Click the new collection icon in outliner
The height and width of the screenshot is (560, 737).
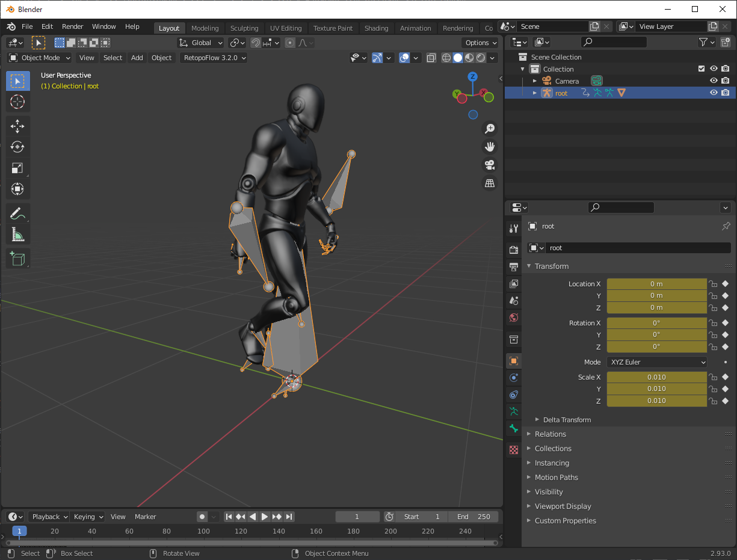726,42
